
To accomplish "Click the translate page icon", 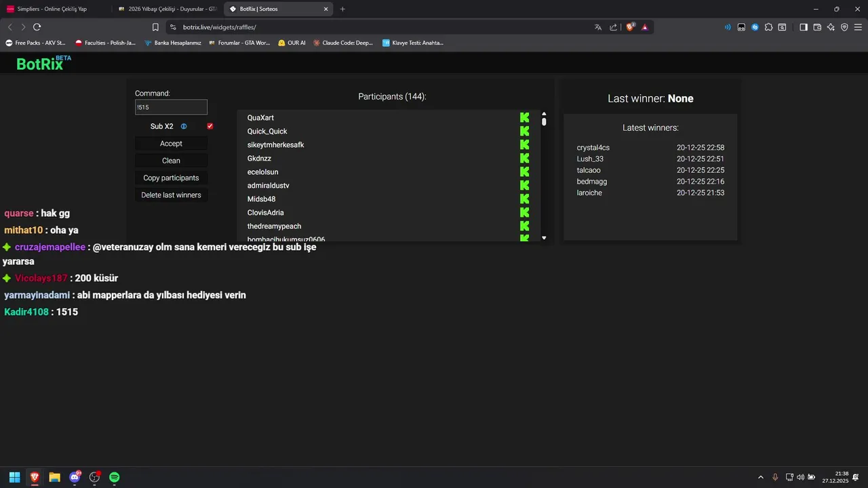I will pos(598,27).
